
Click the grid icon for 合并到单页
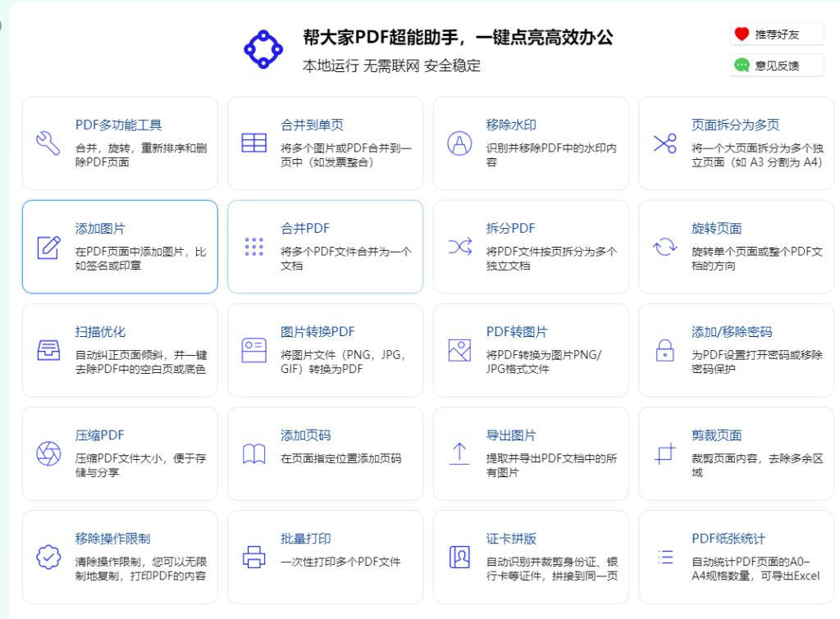pyautogui.click(x=253, y=143)
